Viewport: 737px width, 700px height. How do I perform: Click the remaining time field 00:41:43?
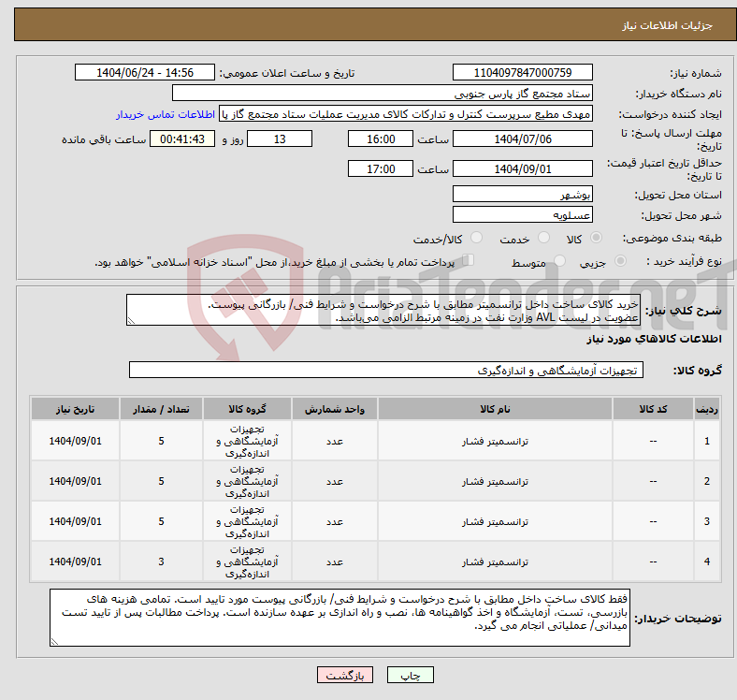click(x=182, y=139)
